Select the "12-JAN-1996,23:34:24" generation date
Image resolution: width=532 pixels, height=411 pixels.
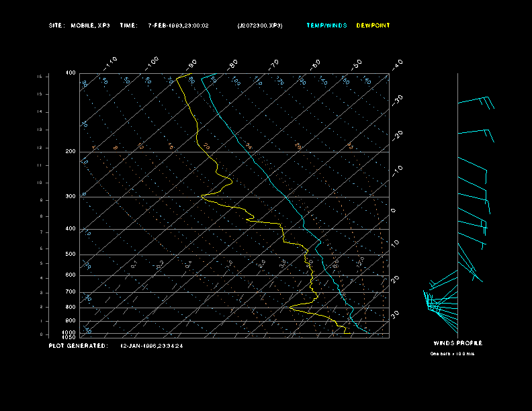152,346
